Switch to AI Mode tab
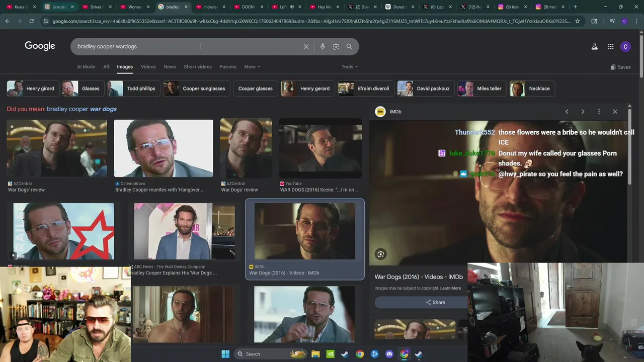The height and width of the screenshot is (362, 644). [86, 67]
